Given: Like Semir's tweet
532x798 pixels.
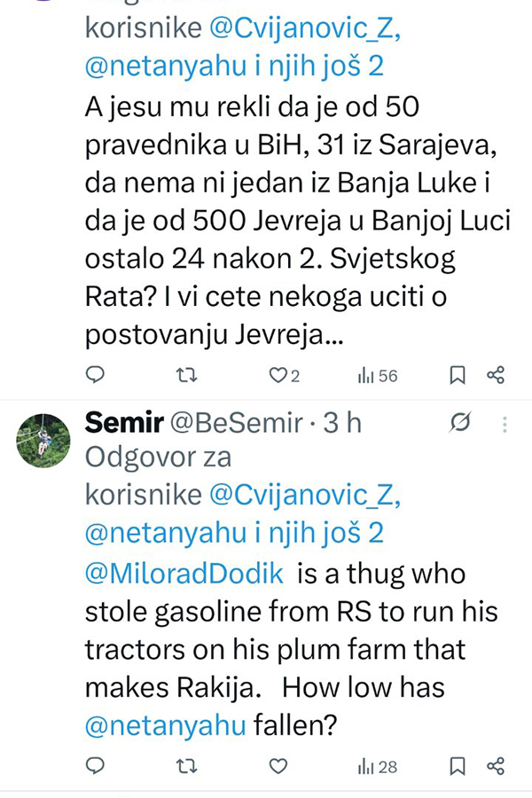Looking at the screenshot, I should click(278, 766).
